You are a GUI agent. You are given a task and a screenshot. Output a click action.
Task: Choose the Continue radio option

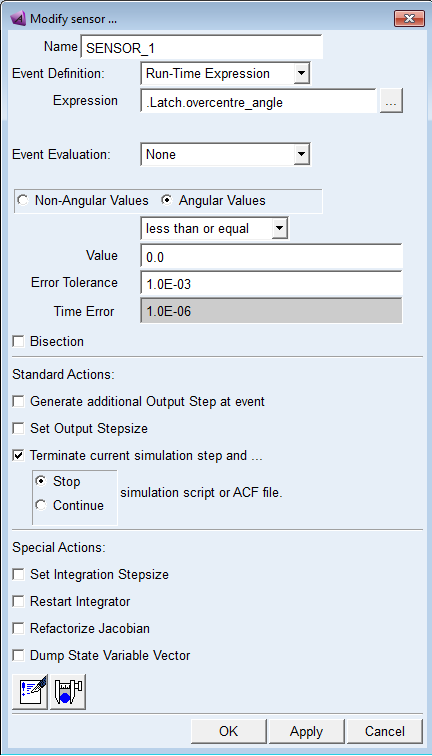[41, 505]
